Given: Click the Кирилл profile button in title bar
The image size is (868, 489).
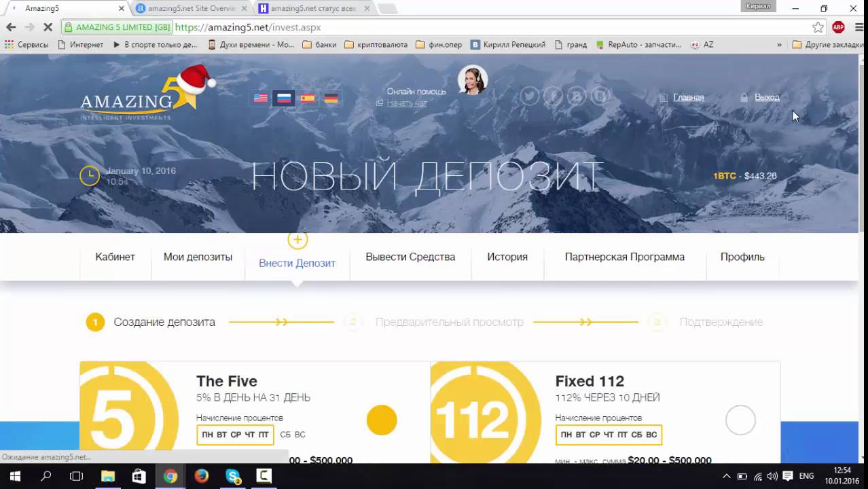Looking at the screenshot, I should click(758, 6).
